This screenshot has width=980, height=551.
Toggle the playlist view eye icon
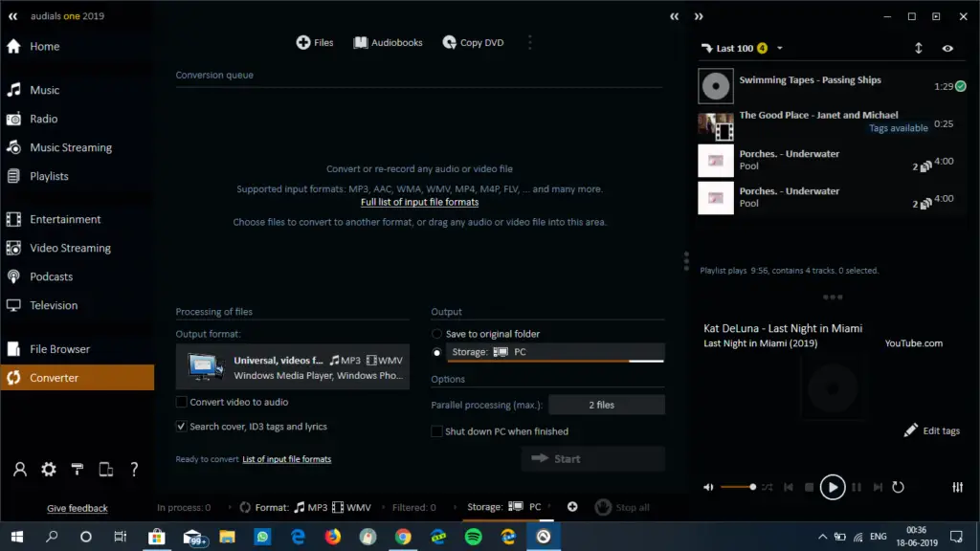click(947, 48)
